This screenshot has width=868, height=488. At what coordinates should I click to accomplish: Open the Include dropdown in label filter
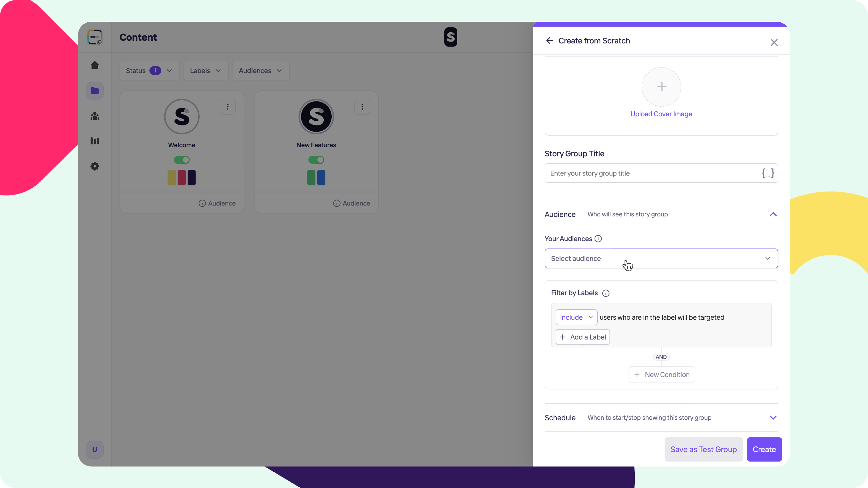click(576, 317)
